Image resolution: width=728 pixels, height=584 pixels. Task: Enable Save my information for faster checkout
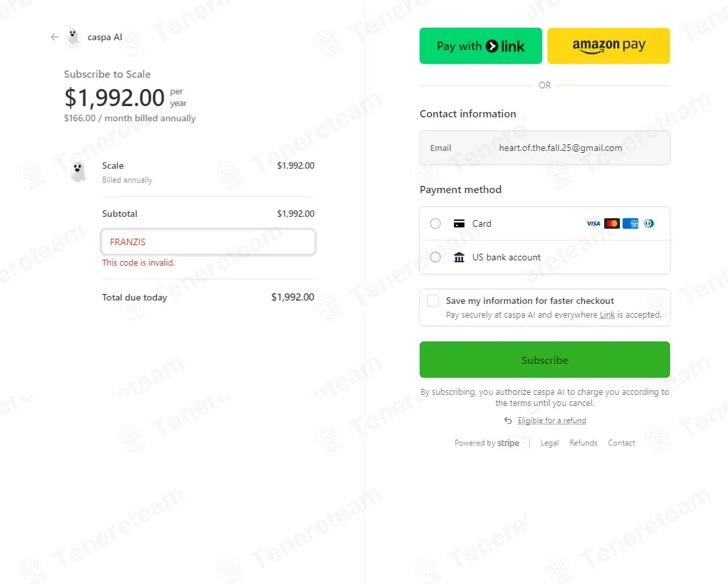click(433, 301)
